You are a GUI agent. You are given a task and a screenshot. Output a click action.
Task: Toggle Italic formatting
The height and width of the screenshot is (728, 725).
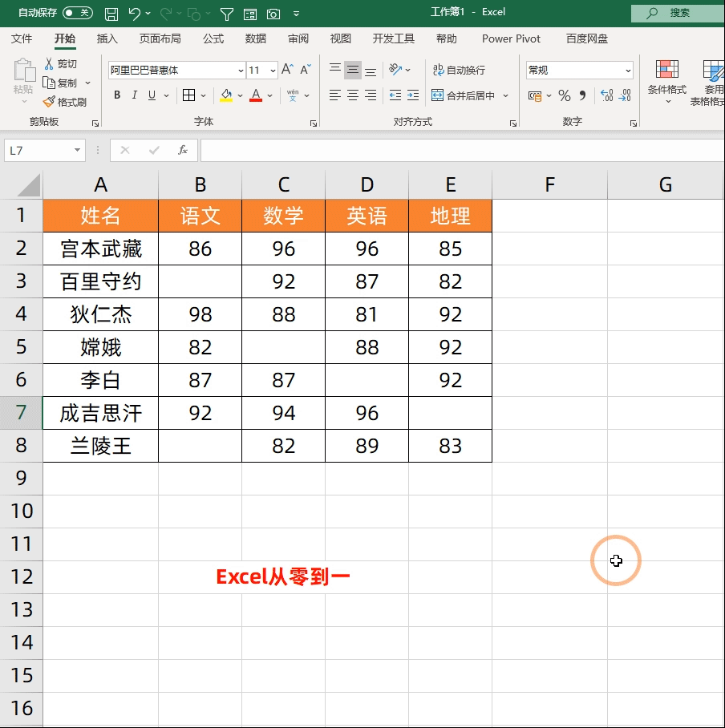tap(134, 95)
